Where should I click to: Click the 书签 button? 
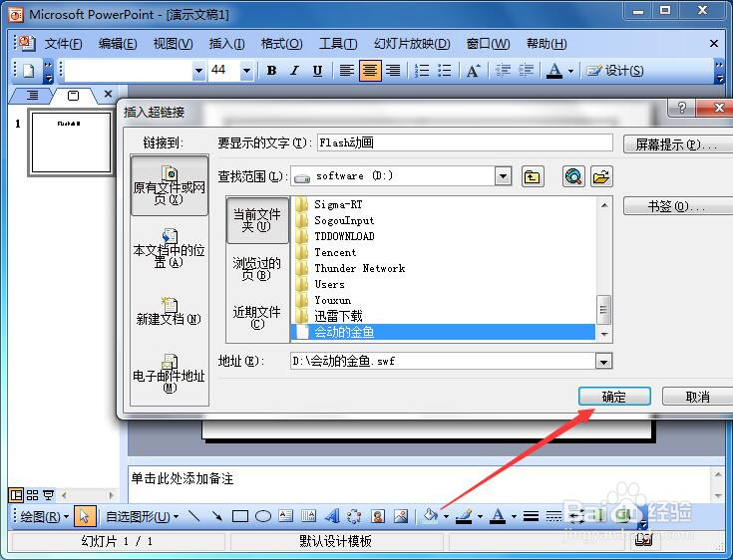678,206
